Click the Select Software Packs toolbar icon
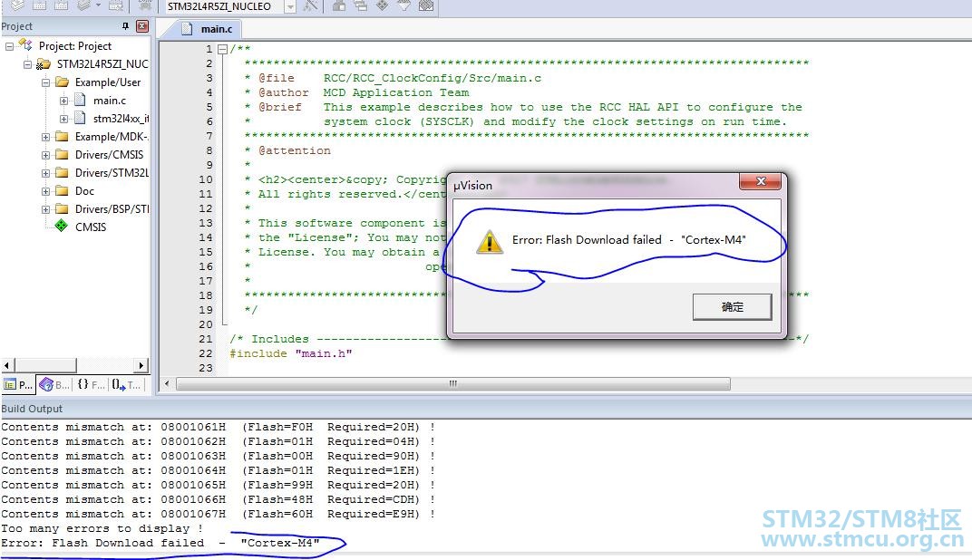The image size is (972, 560). tap(403, 5)
